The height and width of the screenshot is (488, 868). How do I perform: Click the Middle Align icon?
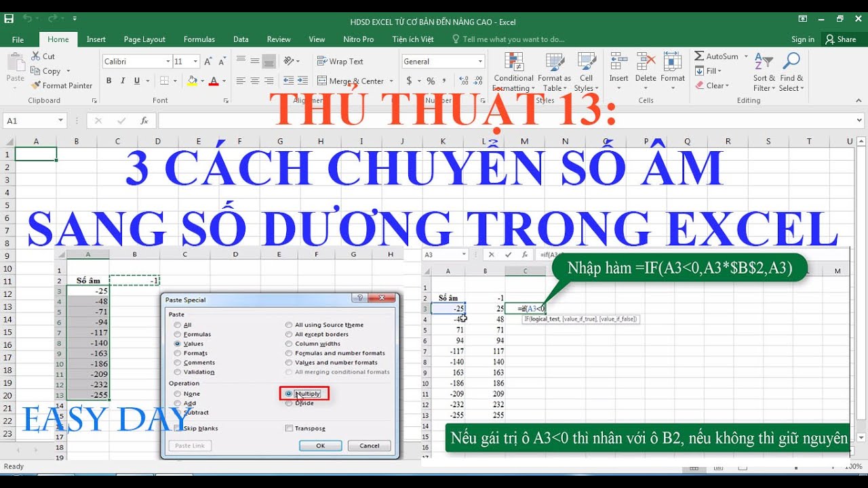pyautogui.click(x=255, y=61)
